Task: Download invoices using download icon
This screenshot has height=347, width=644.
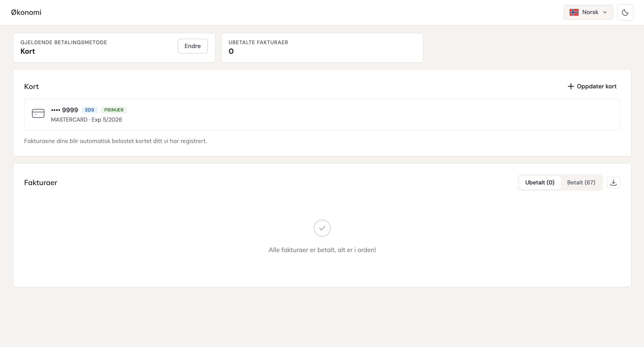Action: pos(613,183)
